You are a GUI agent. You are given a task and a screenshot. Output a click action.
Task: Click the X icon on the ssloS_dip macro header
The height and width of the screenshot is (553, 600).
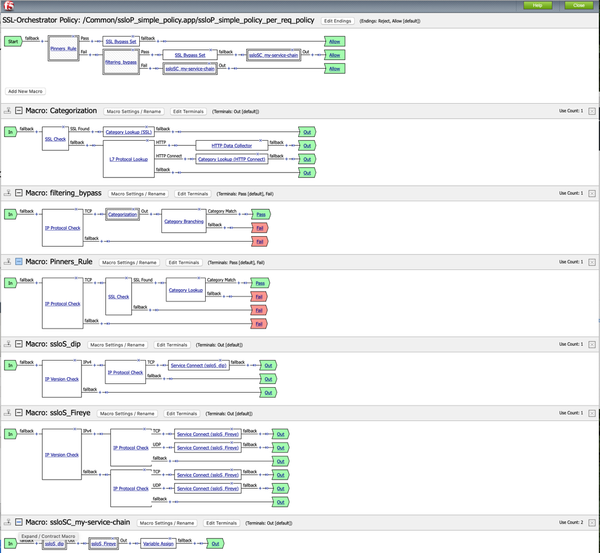pos(592,344)
